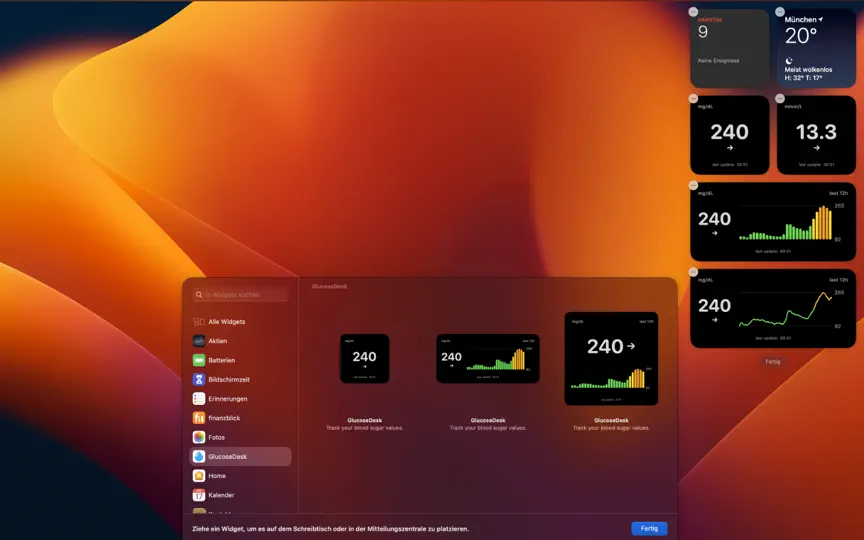This screenshot has height=540, width=864.
Task: Select Kalender in the widget list
Action: 240,495
